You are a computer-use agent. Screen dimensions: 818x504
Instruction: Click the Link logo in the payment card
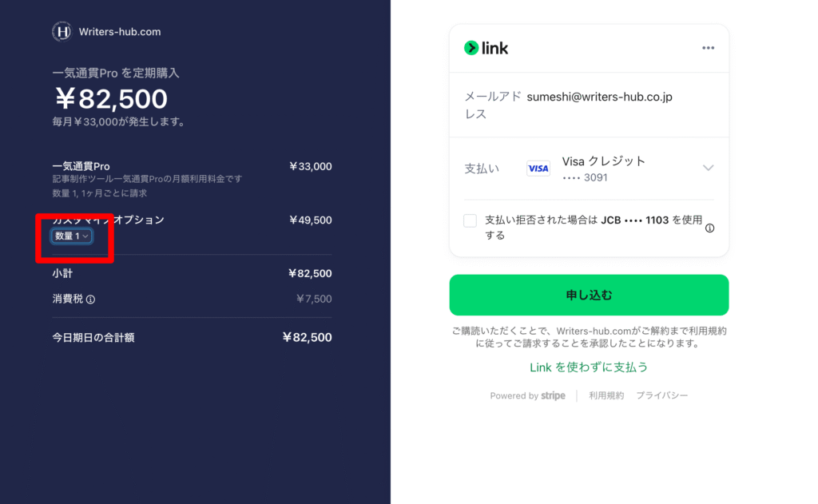(486, 48)
